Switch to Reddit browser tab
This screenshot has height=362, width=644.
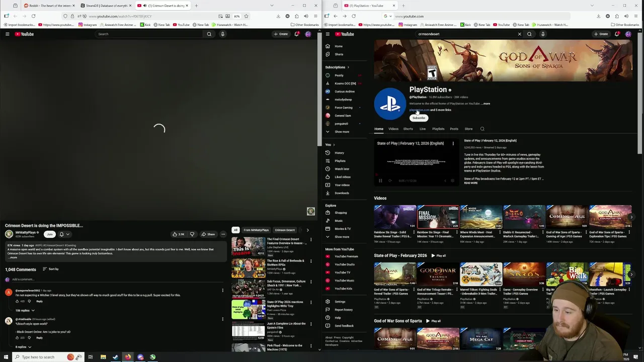coord(48,6)
